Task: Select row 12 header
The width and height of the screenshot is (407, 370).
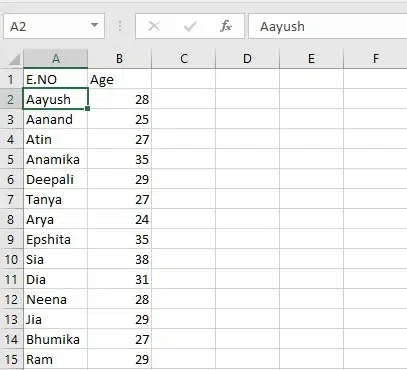Action: click(x=11, y=299)
